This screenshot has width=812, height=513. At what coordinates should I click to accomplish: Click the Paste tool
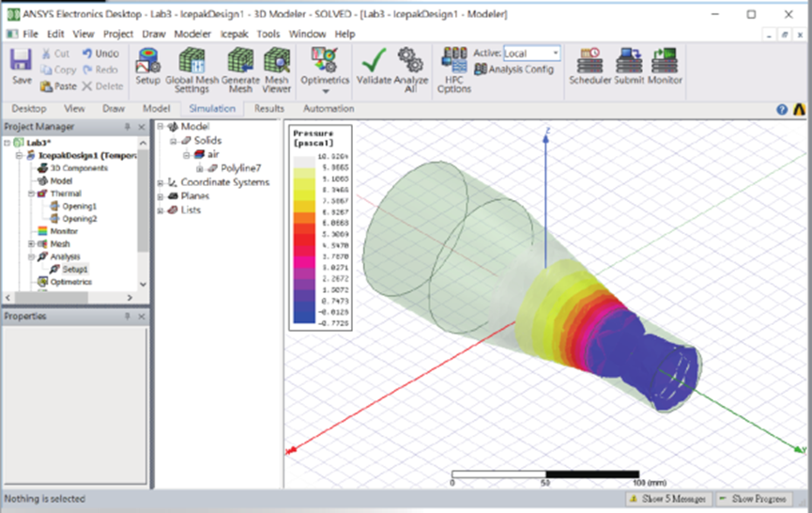[x=58, y=86]
